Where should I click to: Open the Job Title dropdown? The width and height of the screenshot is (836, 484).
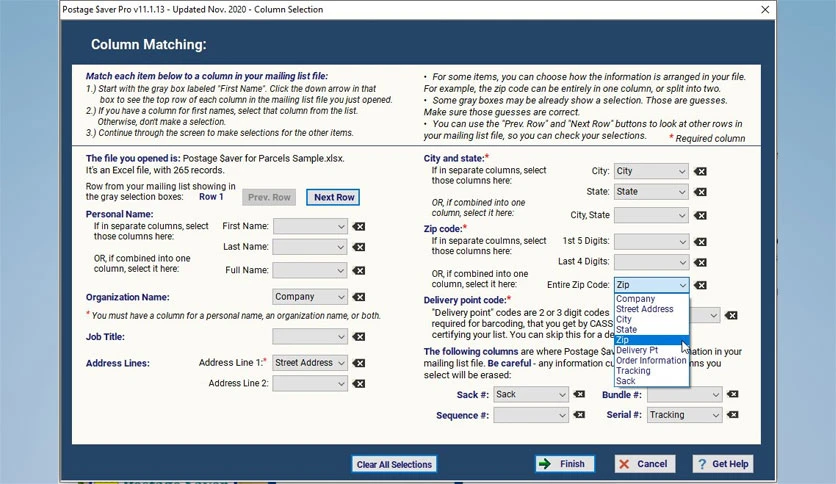(x=310, y=337)
